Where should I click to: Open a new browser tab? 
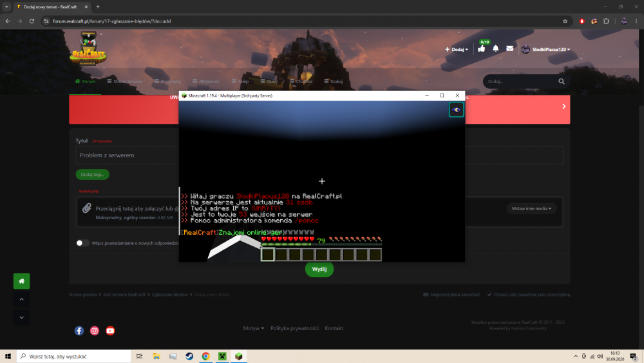(x=98, y=6)
